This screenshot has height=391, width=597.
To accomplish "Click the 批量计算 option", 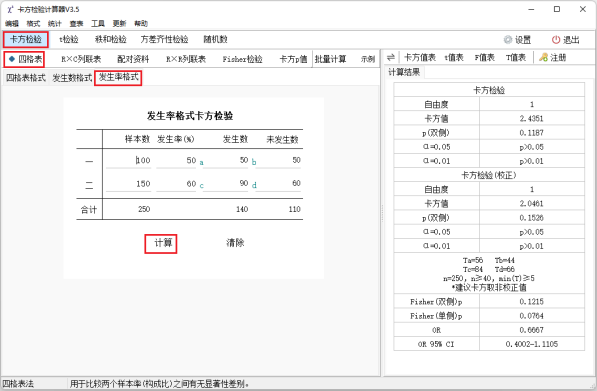I will [x=330, y=59].
